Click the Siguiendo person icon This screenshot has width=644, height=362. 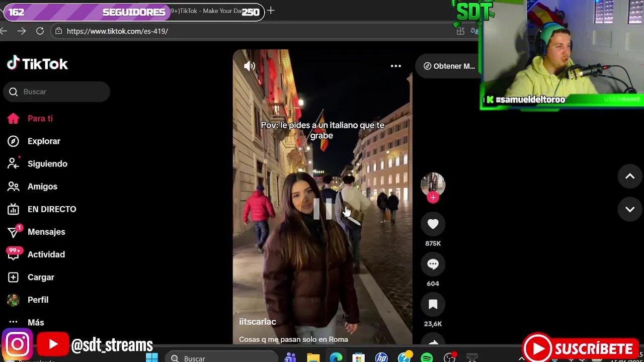click(x=13, y=163)
